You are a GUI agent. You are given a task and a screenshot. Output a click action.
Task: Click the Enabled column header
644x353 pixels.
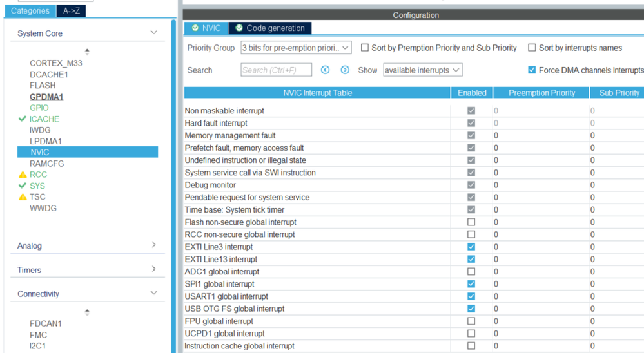coord(472,93)
